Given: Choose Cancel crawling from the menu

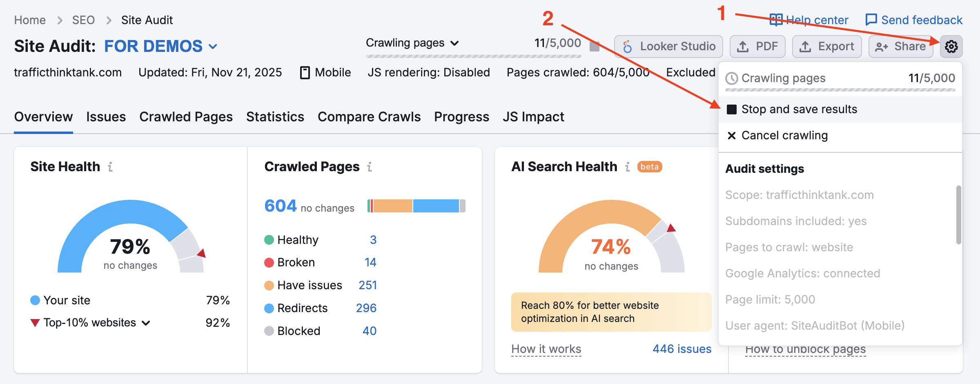Looking at the screenshot, I should [x=784, y=135].
